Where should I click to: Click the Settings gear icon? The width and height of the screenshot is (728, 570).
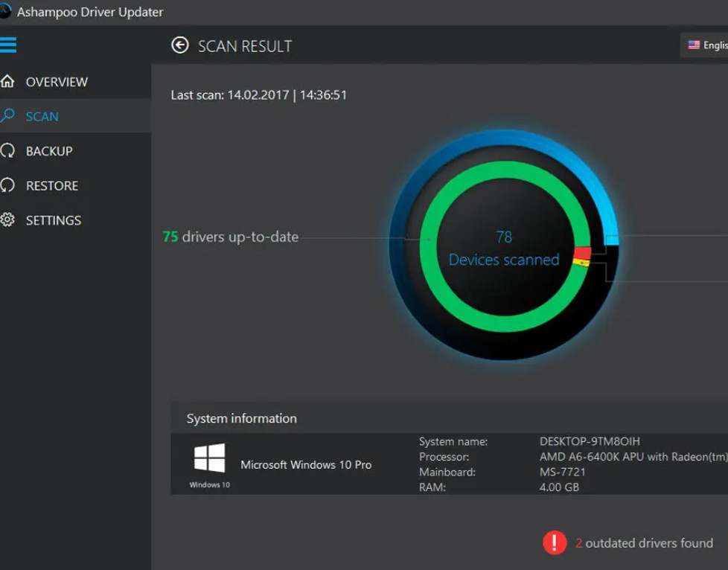click(7, 220)
